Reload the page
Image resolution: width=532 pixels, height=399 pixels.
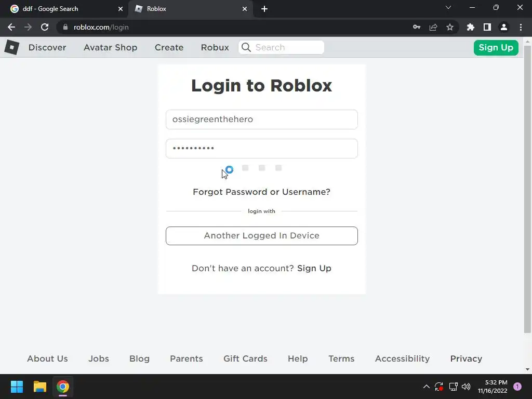[x=45, y=27]
